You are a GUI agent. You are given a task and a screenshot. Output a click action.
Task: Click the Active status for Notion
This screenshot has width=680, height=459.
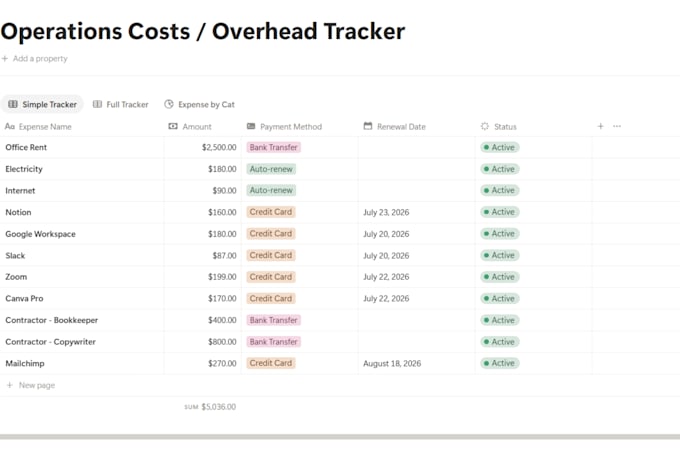click(500, 212)
